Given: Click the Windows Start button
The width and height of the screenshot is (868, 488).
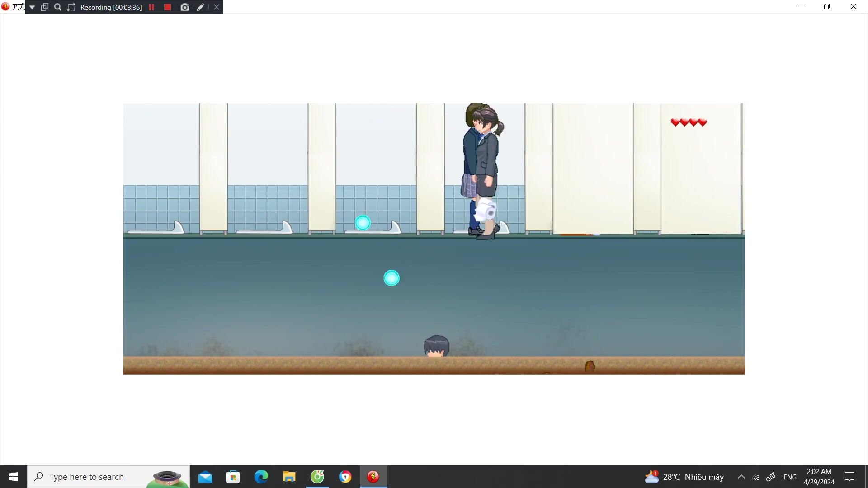Looking at the screenshot, I should [x=14, y=477].
